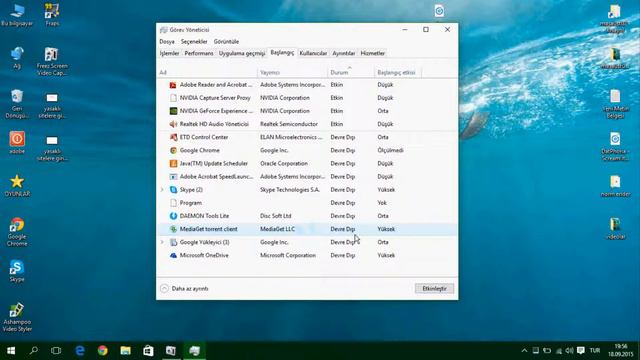
Task: Click the Etkinleştir button
Action: 434,289
